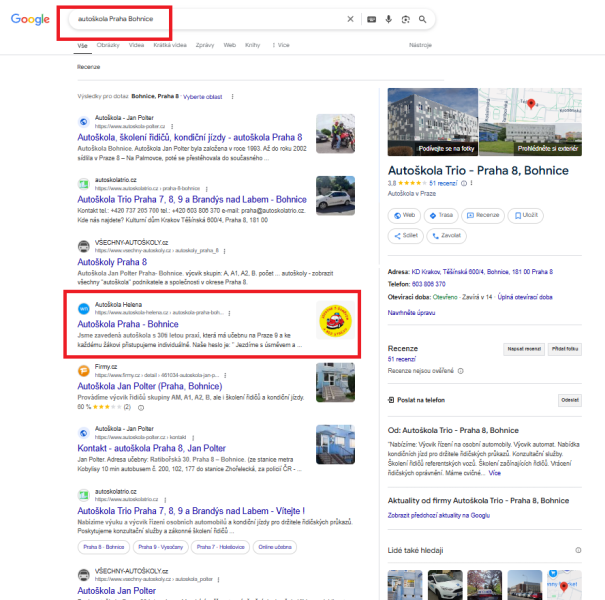Click Firmy.cz orange favicon
The height and width of the screenshot is (600, 605).
coord(83,371)
